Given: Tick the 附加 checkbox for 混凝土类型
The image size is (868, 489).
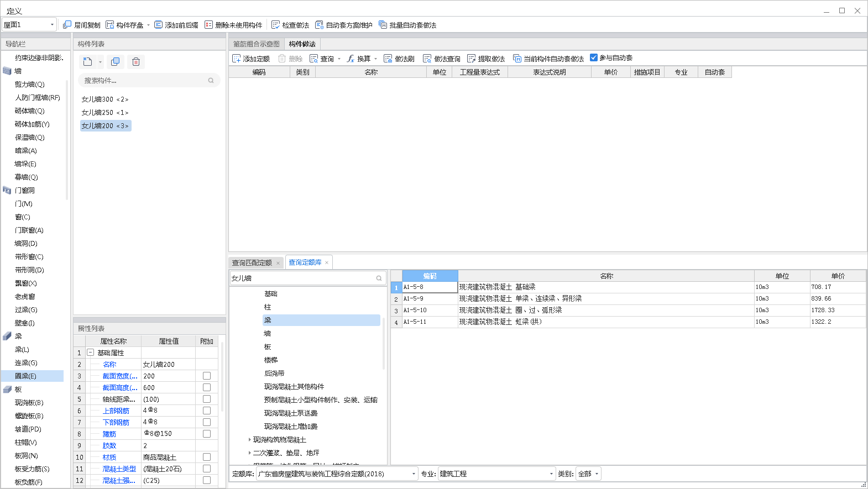Looking at the screenshot, I should (207, 469).
